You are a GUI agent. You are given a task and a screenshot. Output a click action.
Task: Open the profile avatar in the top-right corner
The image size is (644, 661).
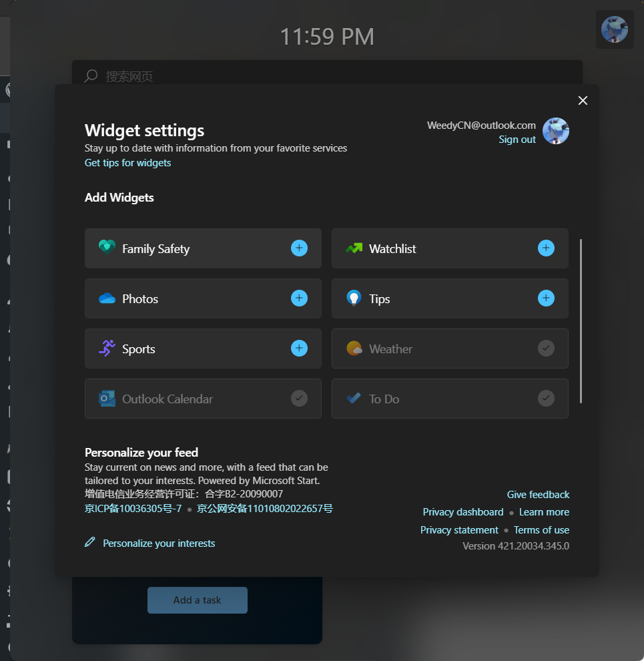coord(615,29)
